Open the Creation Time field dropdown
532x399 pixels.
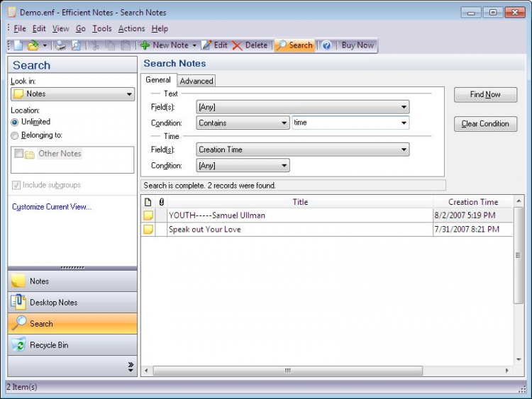[303, 150]
